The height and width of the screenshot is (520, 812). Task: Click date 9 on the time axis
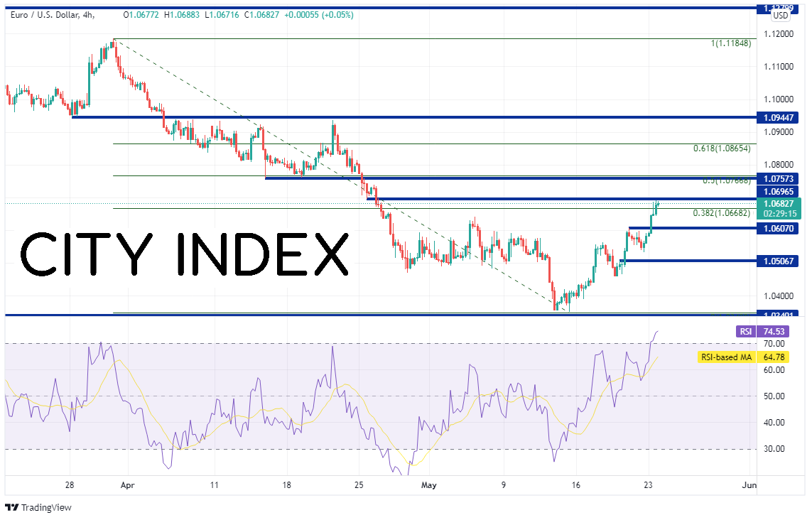[x=504, y=486]
